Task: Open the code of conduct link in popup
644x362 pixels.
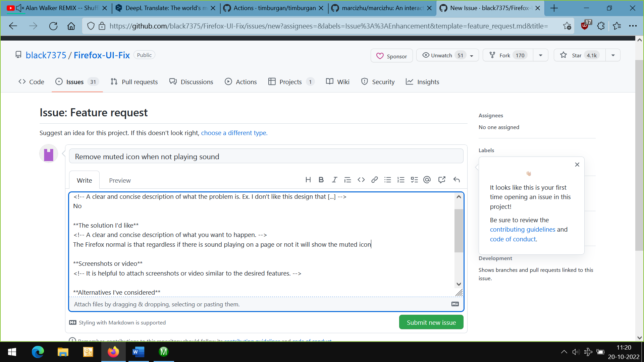Action: pyautogui.click(x=513, y=239)
